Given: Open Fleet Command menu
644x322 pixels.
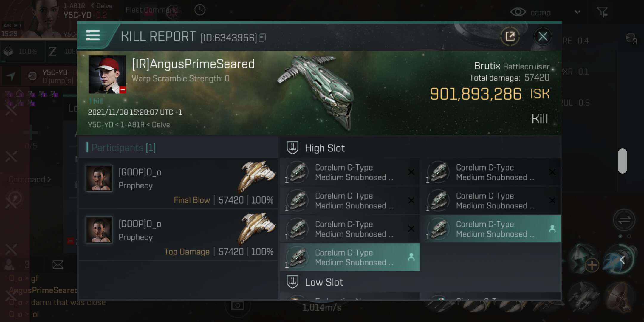Looking at the screenshot, I should pos(151,10).
